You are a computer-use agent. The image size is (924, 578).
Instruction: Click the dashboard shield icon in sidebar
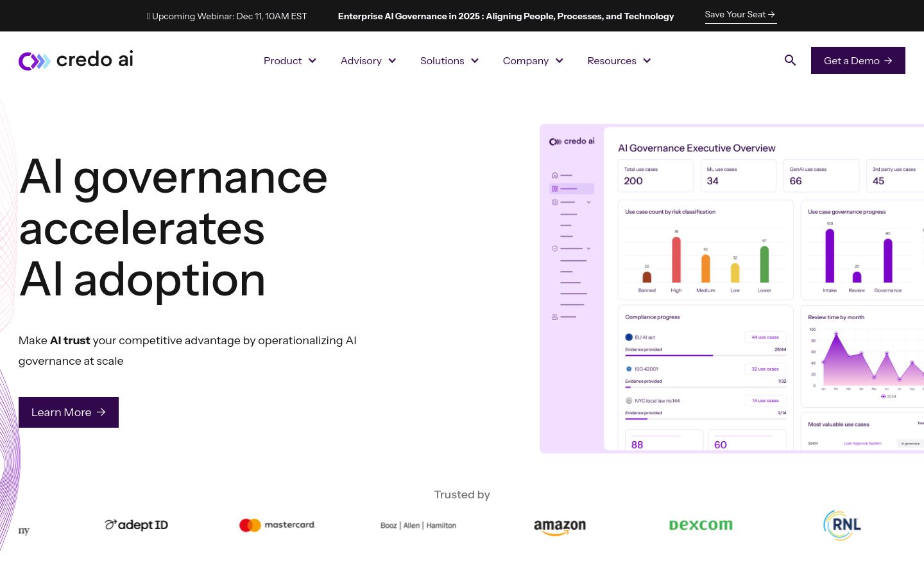555,249
